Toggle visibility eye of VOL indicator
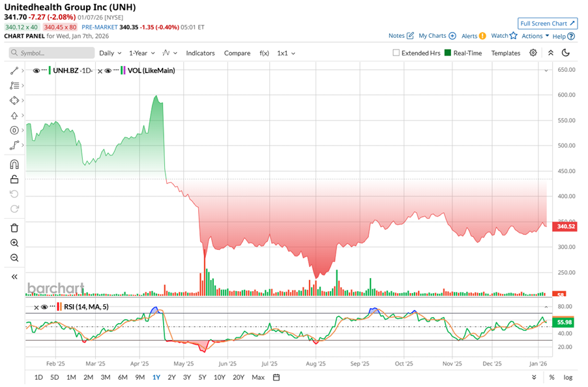 coord(108,70)
